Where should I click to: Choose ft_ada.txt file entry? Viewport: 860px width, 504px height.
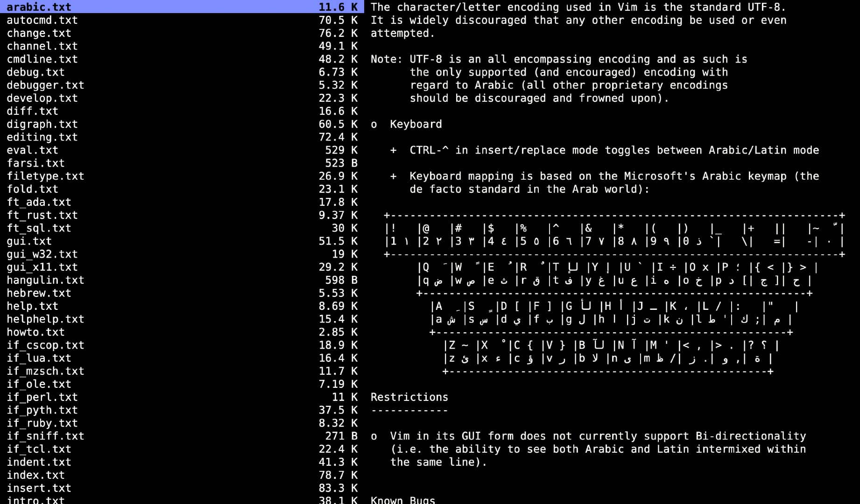point(182,202)
